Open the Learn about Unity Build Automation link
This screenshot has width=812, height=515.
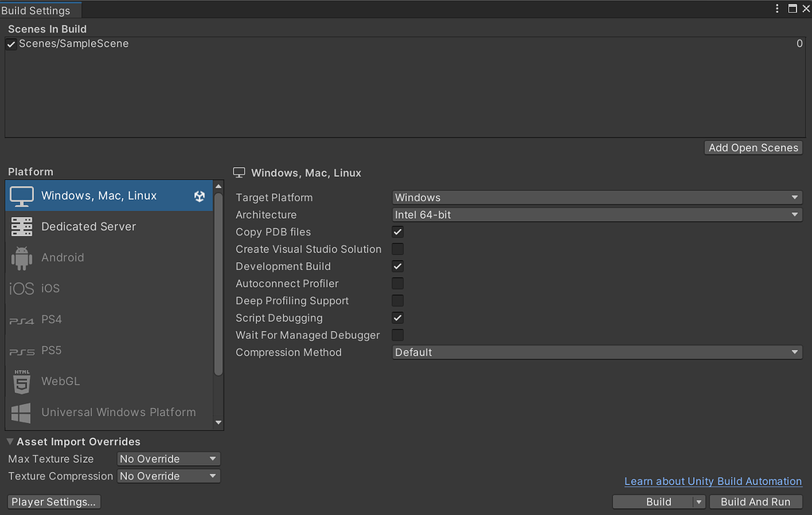tap(713, 481)
